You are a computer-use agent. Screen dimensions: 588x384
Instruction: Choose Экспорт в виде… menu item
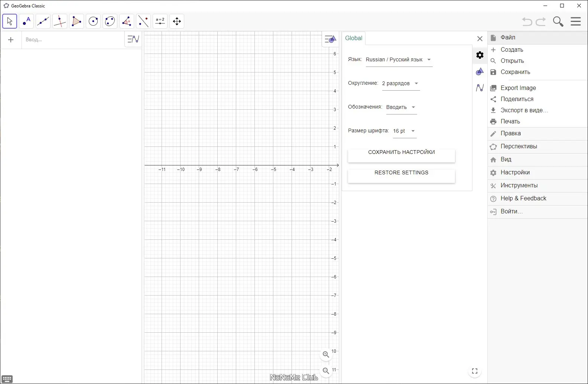[537, 110]
